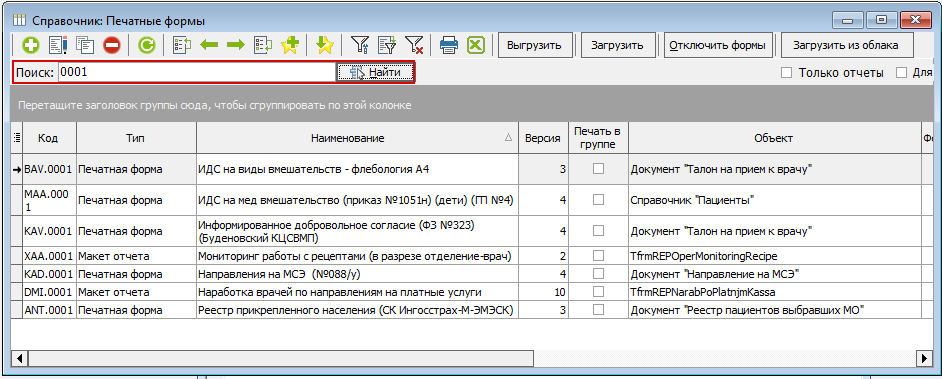Click the Загрузить button

coord(617,45)
